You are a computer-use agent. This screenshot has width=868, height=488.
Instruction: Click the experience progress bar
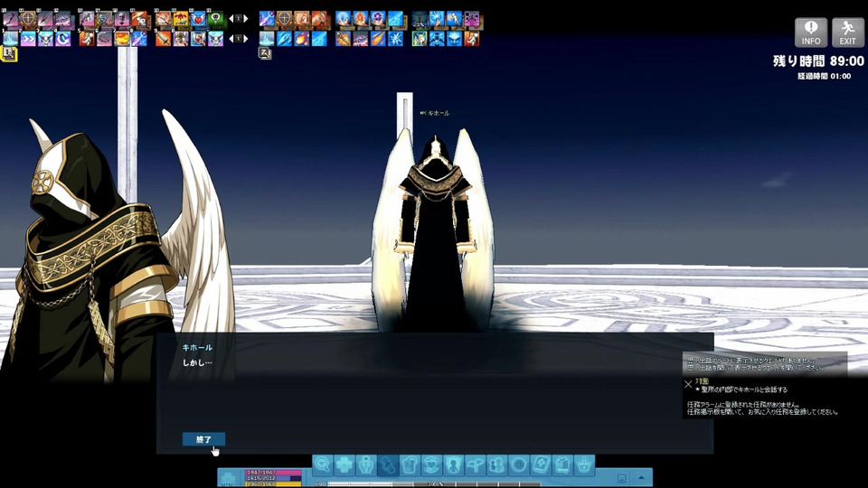pyautogui.click(x=435, y=484)
